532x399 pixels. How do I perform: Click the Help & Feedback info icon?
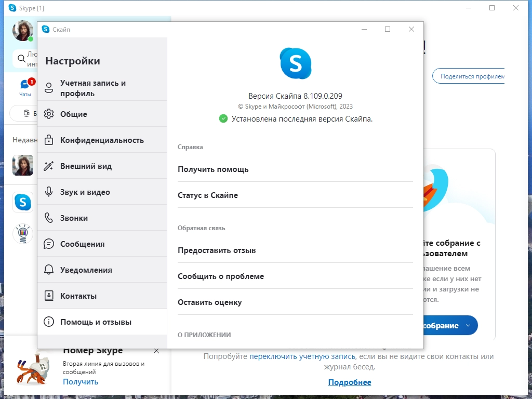tap(49, 322)
